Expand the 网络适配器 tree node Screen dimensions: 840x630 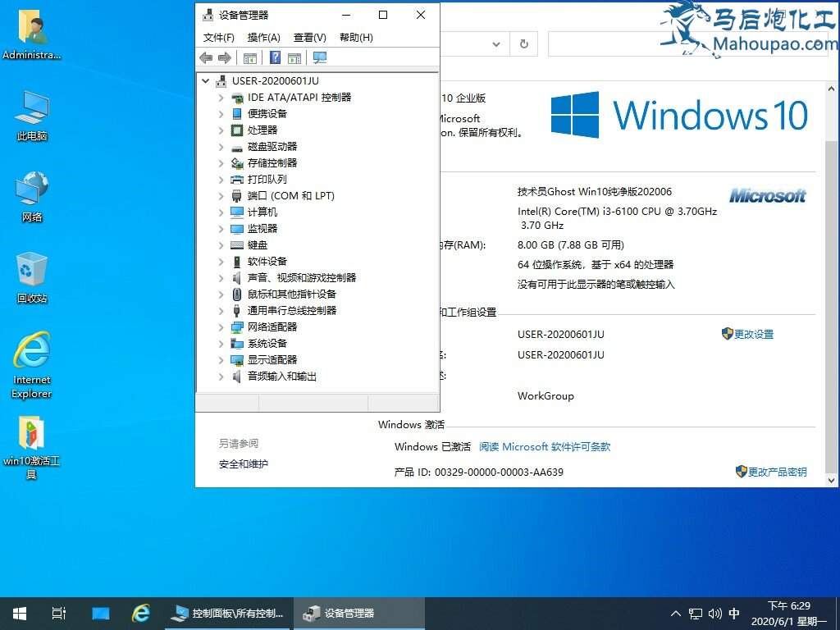[x=221, y=327]
